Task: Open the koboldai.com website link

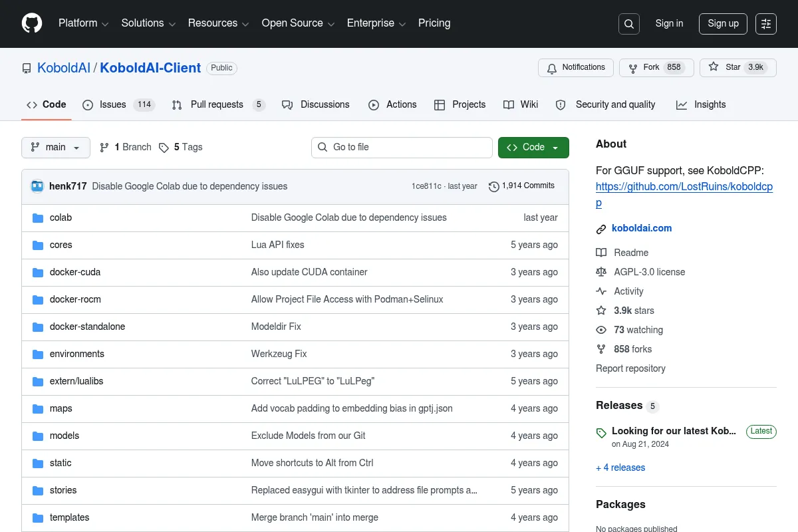Action: 642,228
